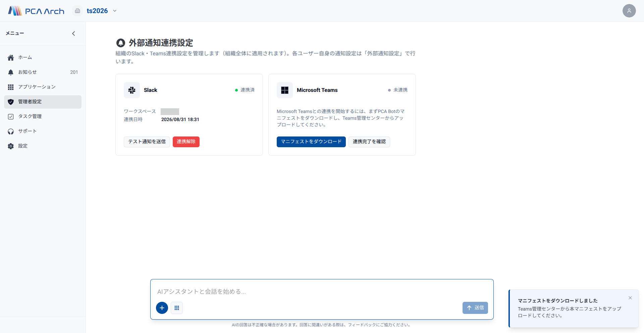Open お知らせ notifications menu item
The image size is (644, 333).
pyautogui.click(x=43, y=72)
